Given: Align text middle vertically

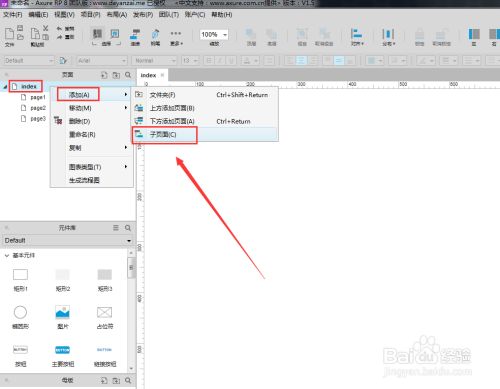Looking at the screenshot, I should tap(339, 60).
